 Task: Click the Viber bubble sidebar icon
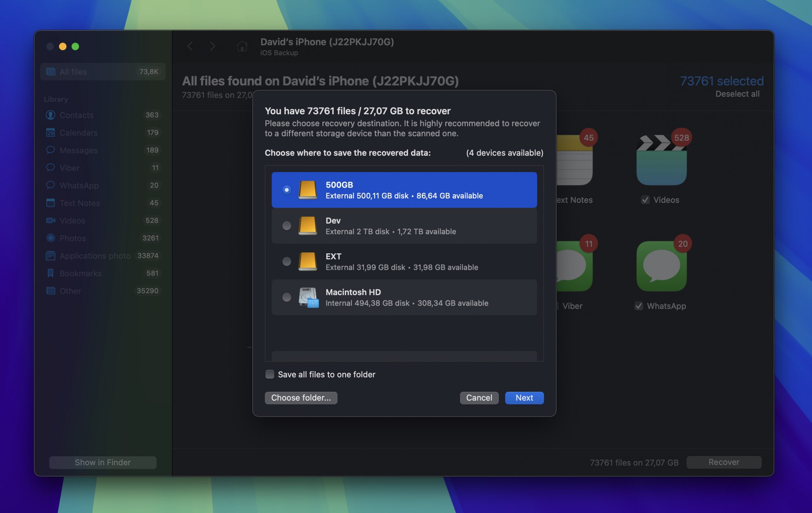tap(50, 167)
